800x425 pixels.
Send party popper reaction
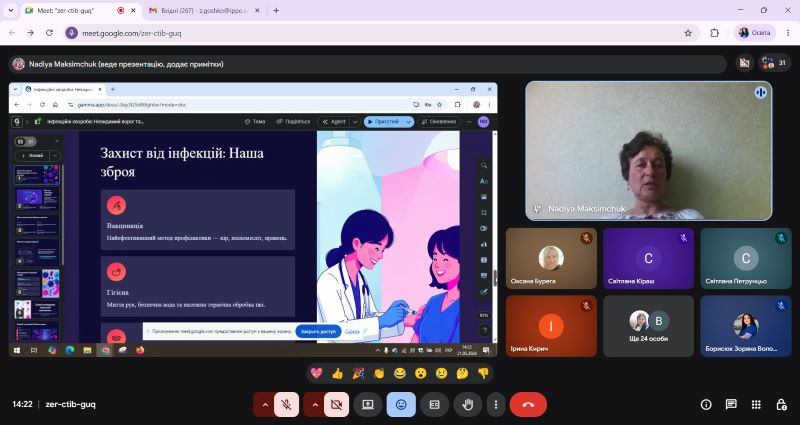tap(358, 373)
